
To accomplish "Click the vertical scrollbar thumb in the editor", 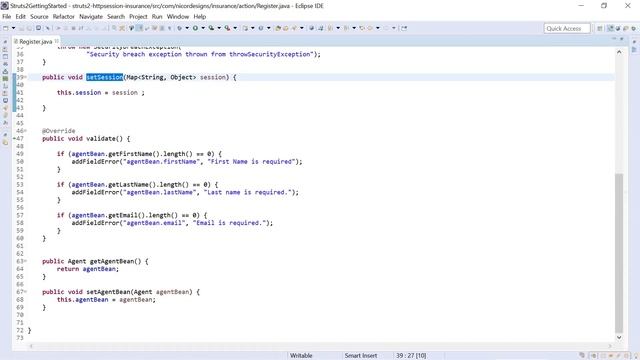I will [x=619, y=253].
